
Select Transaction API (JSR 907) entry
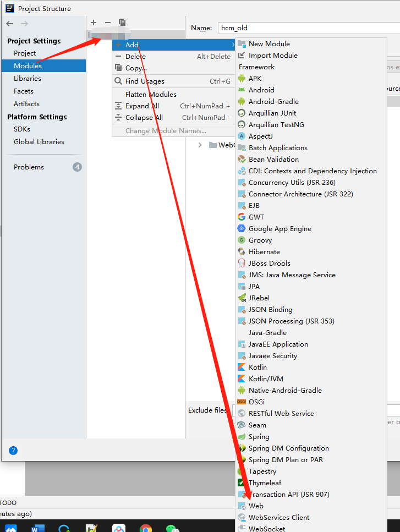pyautogui.click(x=311, y=495)
